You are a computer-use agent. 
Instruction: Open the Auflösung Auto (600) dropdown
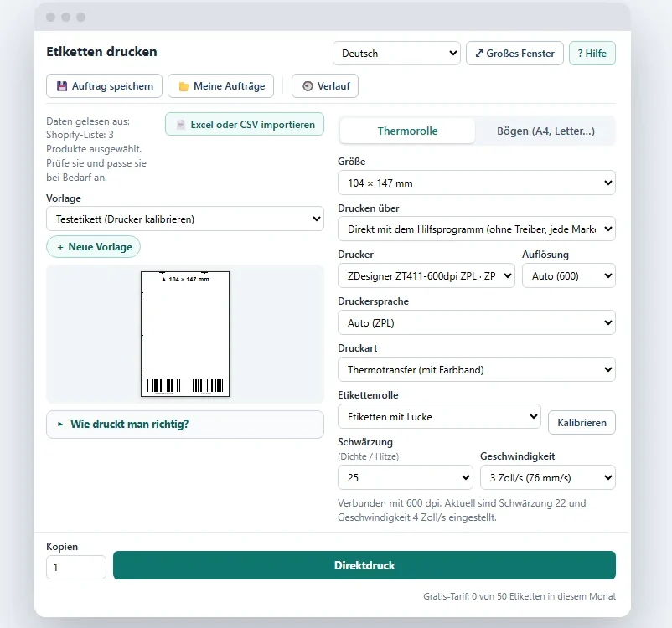(x=568, y=275)
